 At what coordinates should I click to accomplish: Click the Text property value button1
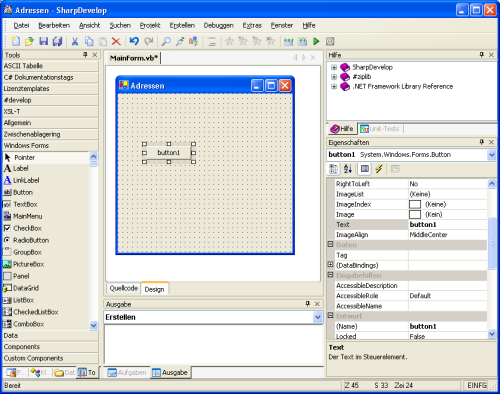click(x=448, y=224)
